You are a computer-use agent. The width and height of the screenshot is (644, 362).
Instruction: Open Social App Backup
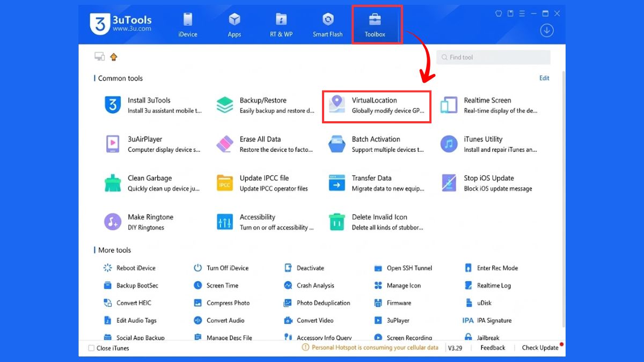pos(134,337)
